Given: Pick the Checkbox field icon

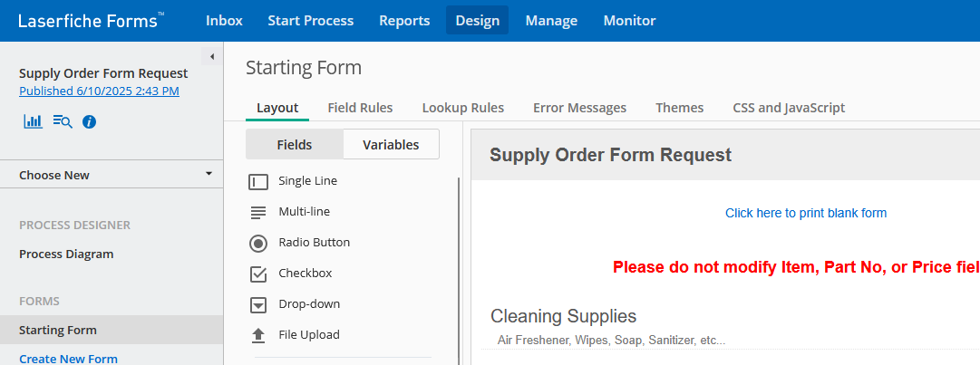Looking at the screenshot, I should (x=258, y=274).
